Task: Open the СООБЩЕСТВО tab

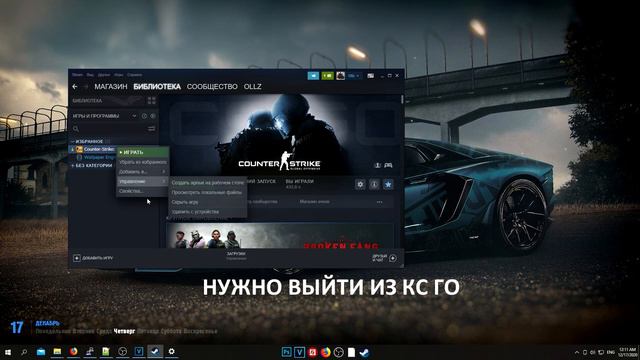Action: [x=212, y=87]
